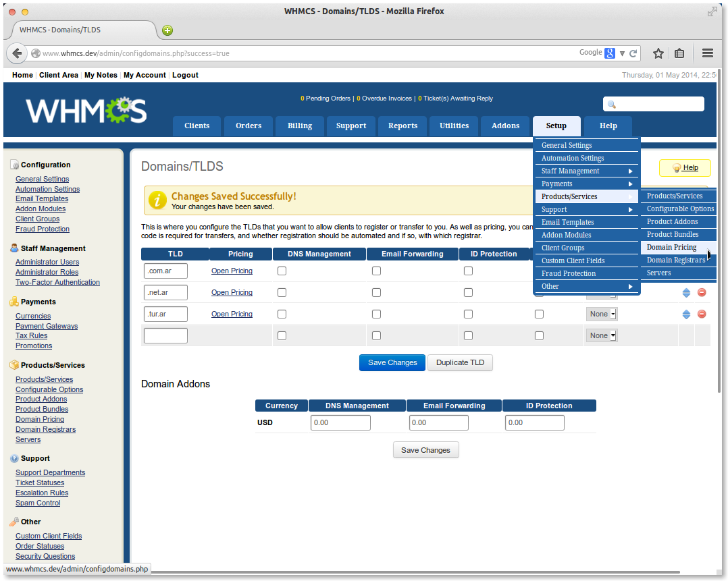Open the Reports tab
The width and height of the screenshot is (728, 581).
coord(402,126)
